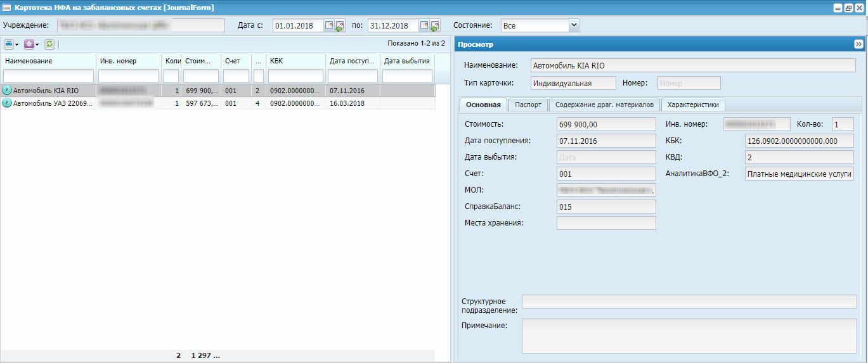This screenshot has height=363, width=868.
Task: Click the Места хранения field
Action: tap(606, 223)
